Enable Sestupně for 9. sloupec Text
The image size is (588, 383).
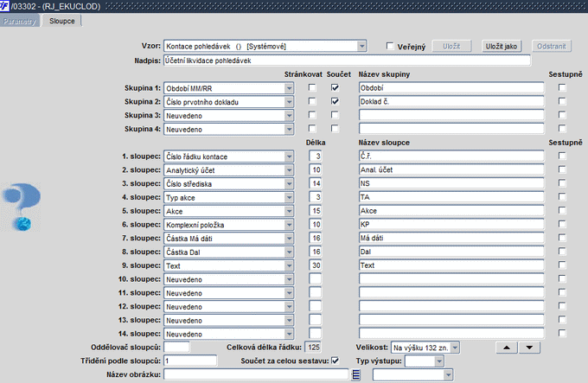pos(562,265)
